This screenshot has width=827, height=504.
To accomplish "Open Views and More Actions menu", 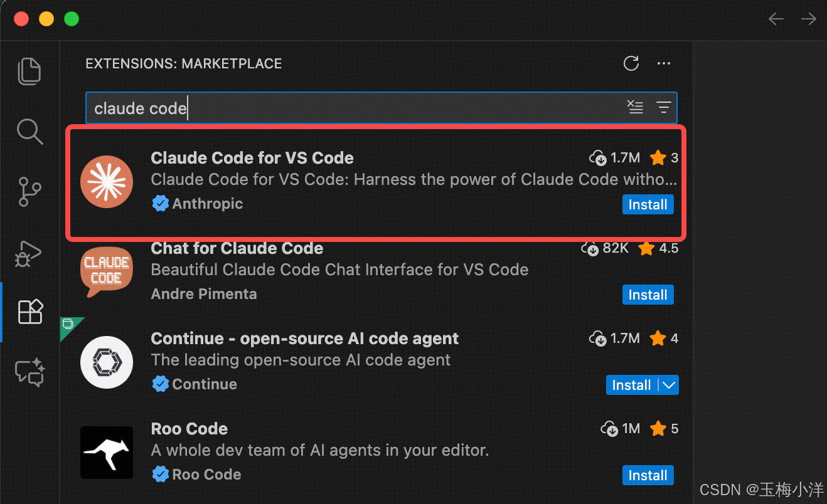I will click(664, 63).
